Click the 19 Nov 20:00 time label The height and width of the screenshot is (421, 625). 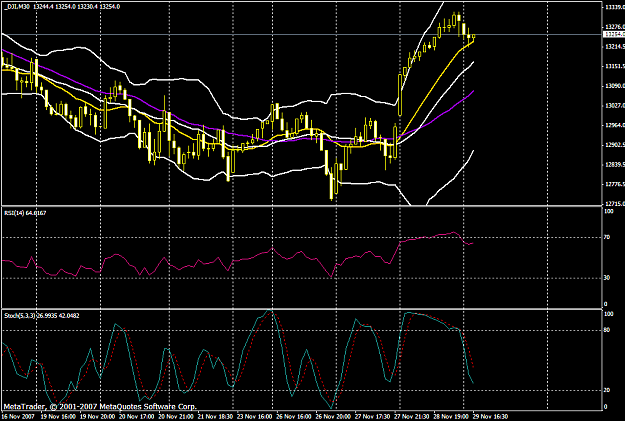97,417
